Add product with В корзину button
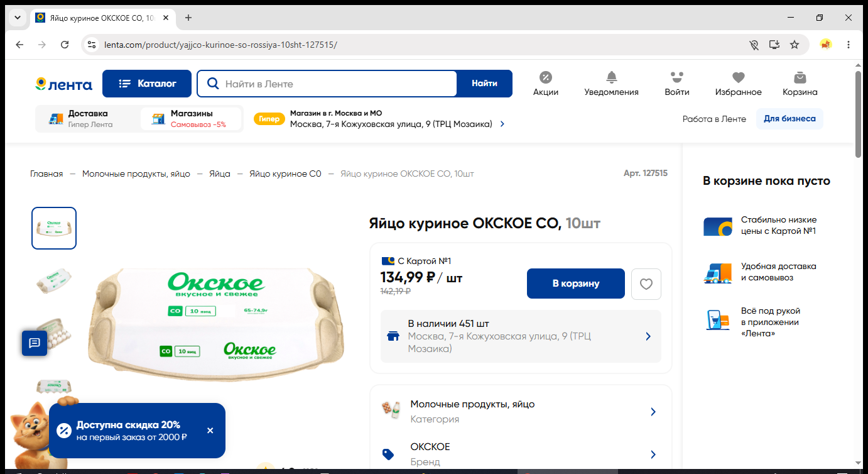 (x=576, y=284)
